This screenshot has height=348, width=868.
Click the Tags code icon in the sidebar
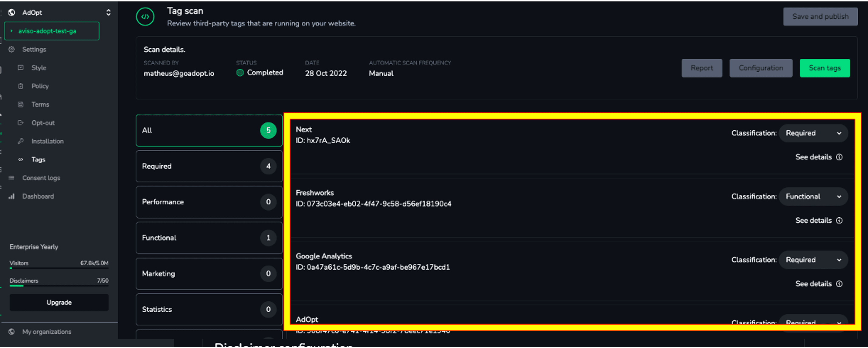21,159
